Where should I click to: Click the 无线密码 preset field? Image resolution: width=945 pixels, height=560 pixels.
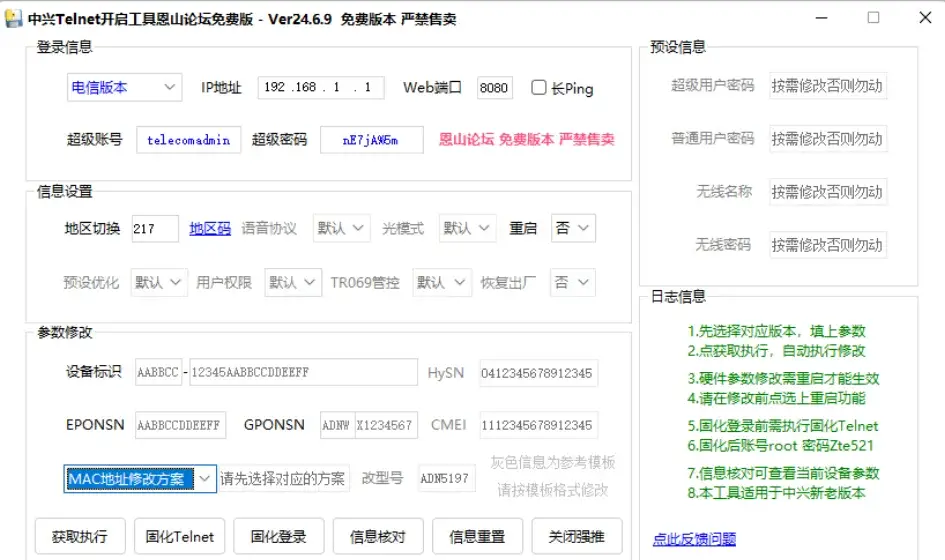[x=827, y=245]
